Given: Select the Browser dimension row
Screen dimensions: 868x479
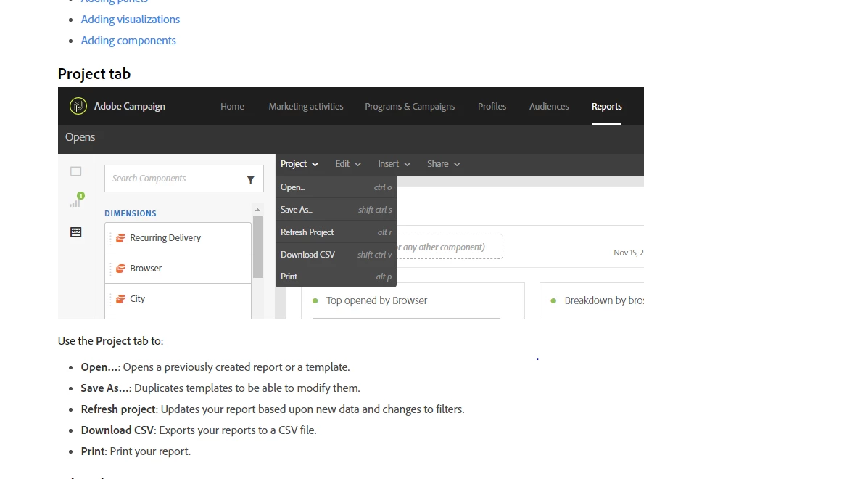Looking at the screenshot, I should 178,269.
